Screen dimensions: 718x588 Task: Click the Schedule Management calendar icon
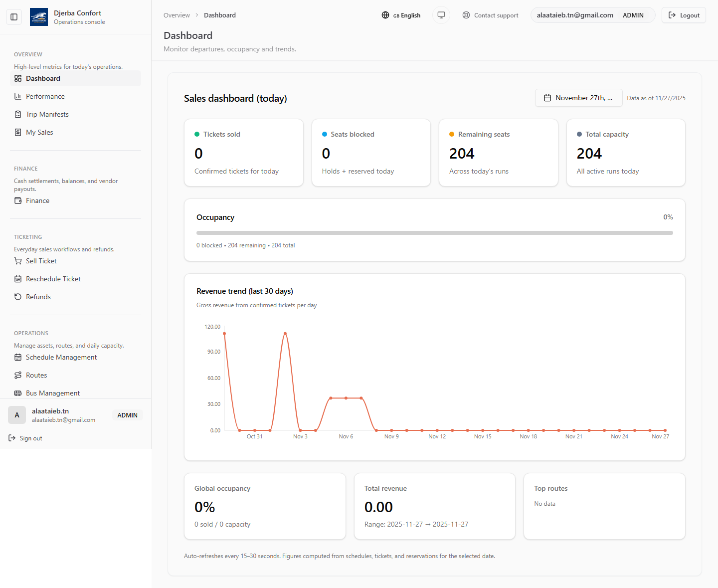click(18, 357)
